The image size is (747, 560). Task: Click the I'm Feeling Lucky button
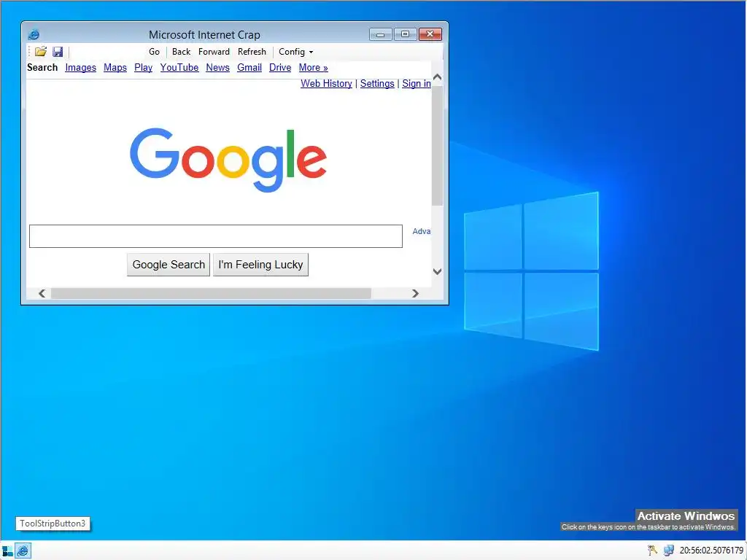click(x=260, y=265)
